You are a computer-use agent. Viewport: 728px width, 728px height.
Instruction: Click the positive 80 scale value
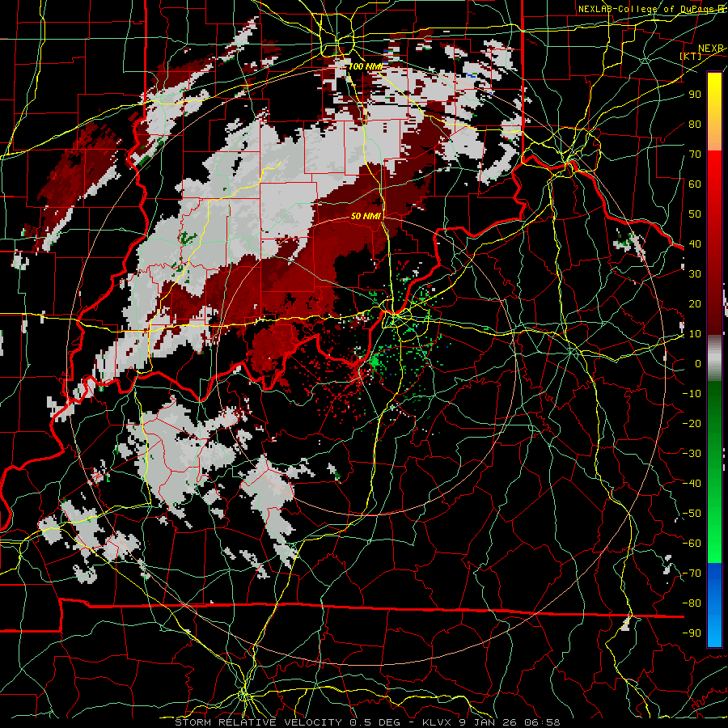pos(695,124)
